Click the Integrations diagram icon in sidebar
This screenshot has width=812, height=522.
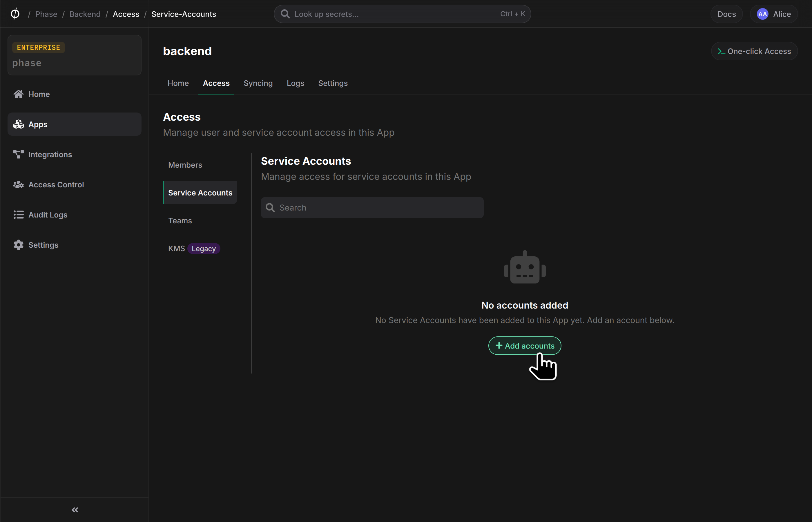tap(18, 155)
